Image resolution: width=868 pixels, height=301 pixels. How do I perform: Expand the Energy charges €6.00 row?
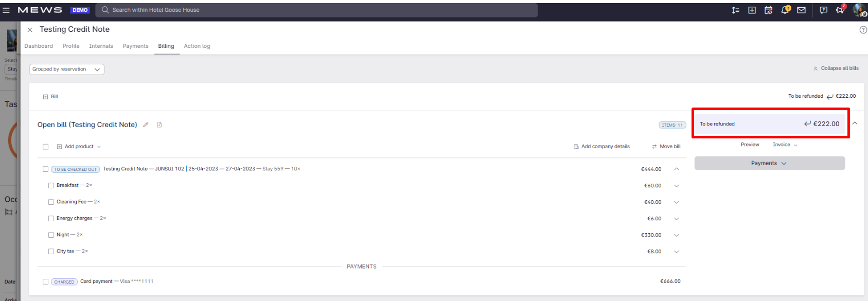pyautogui.click(x=677, y=219)
